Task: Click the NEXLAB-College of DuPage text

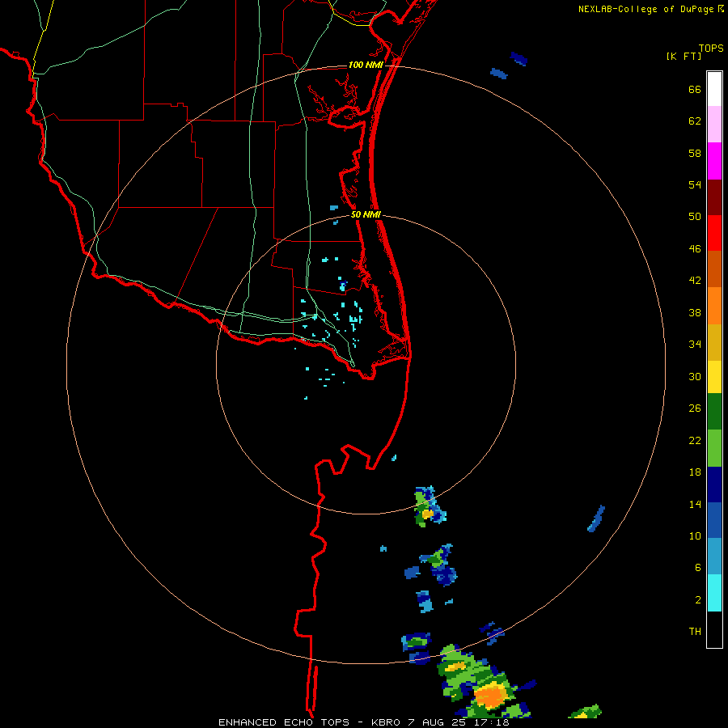Action: coord(646,9)
